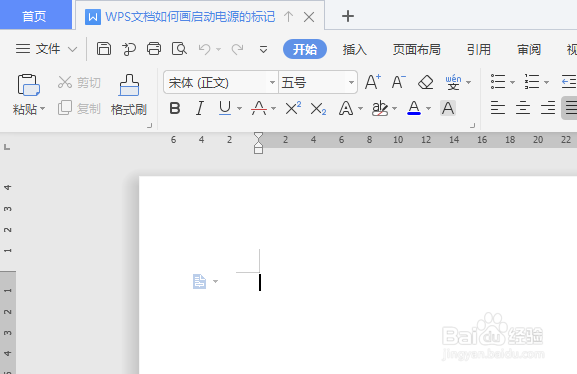Click the numbered list icon
Viewport: 577px width, 374px height.
[532, 82]
